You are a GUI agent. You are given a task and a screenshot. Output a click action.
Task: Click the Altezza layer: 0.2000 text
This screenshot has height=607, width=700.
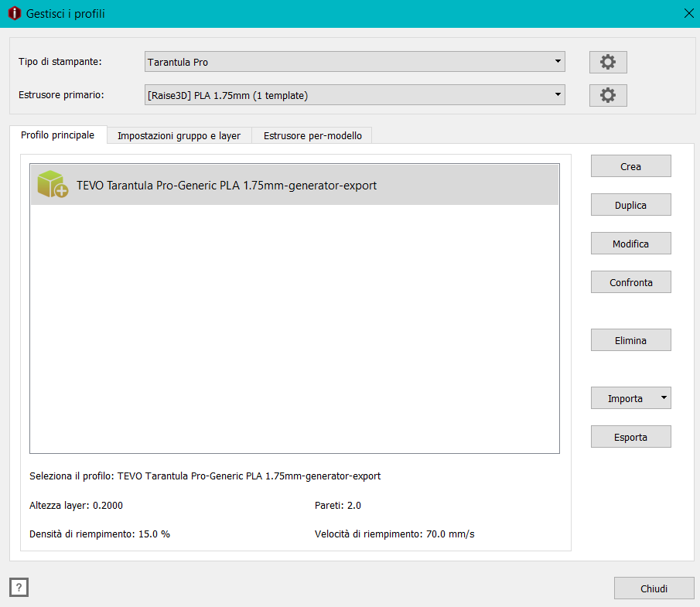(x=76, y=505)
